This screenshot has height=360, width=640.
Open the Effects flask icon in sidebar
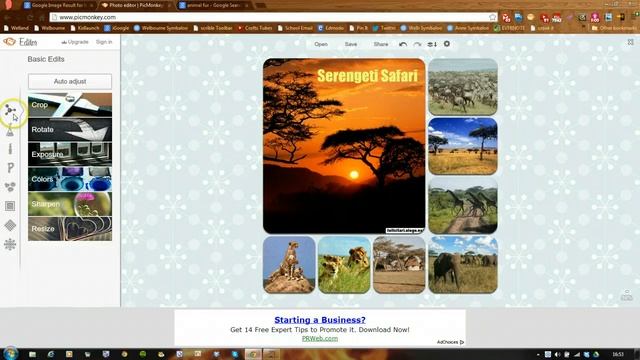[x=10, y=131]
